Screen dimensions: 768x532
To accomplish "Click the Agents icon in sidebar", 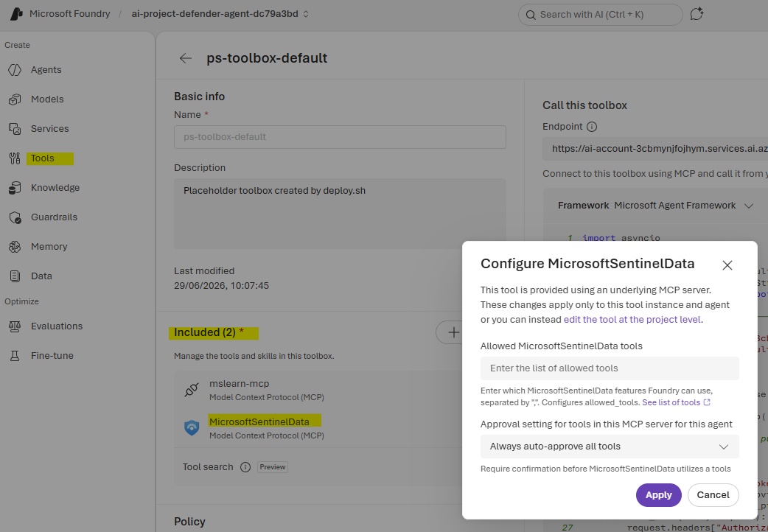I will click(15, 69).
